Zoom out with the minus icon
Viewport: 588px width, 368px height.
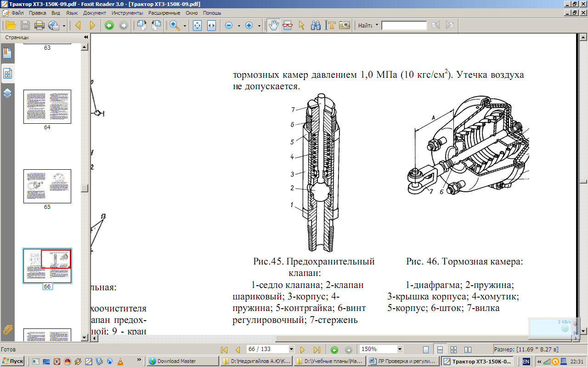point(229,25)
